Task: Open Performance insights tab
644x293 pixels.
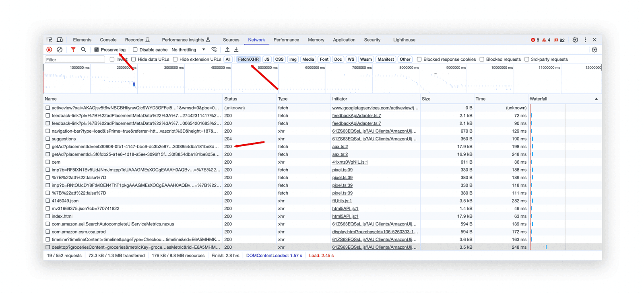Action: [x=186, y=40]
